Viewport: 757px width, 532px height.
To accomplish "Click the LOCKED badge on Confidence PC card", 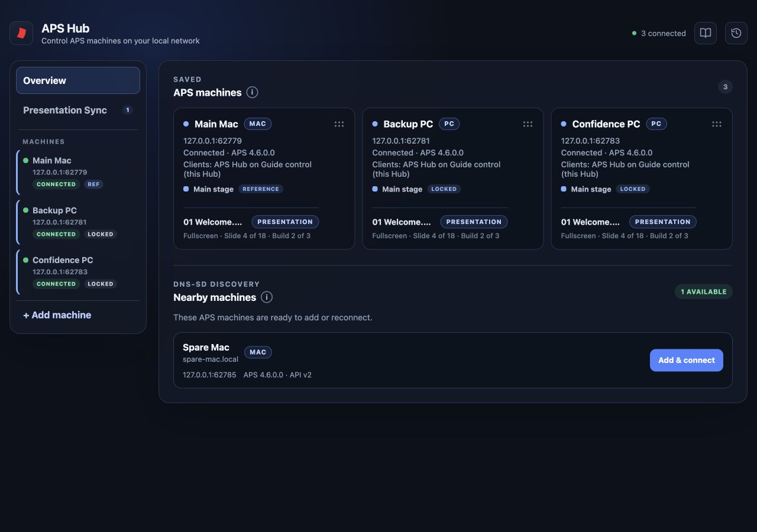I will tap(633, 189).
